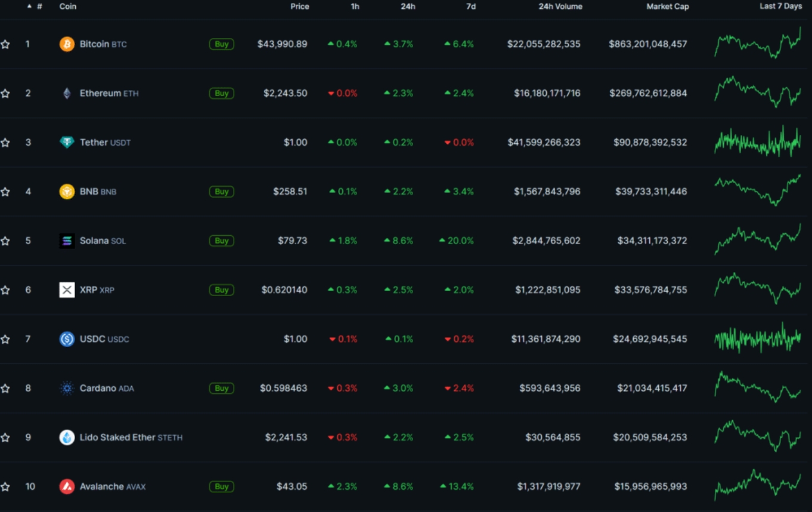
Task: Open the Cardano ADA coin link
Action: pos(107,388)
